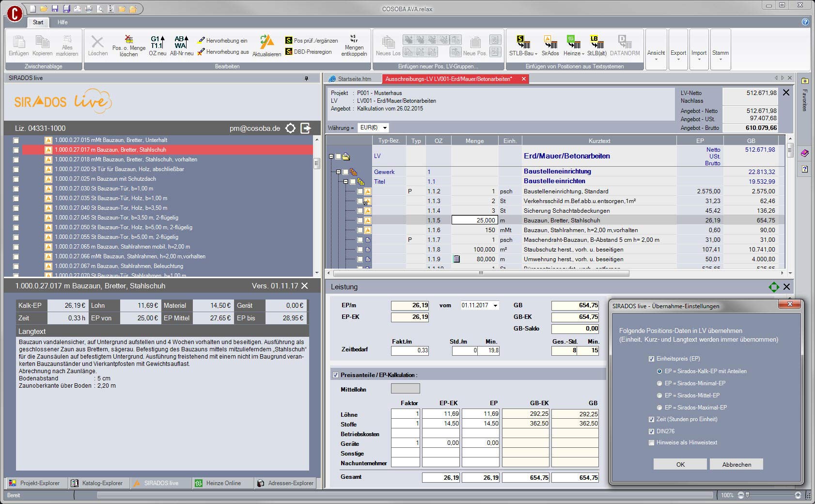Toggle Zeit (Stunden pro Einheit) checkbox
The width and height of the screenshot is (815, 504).
click(x=651, y=419)
